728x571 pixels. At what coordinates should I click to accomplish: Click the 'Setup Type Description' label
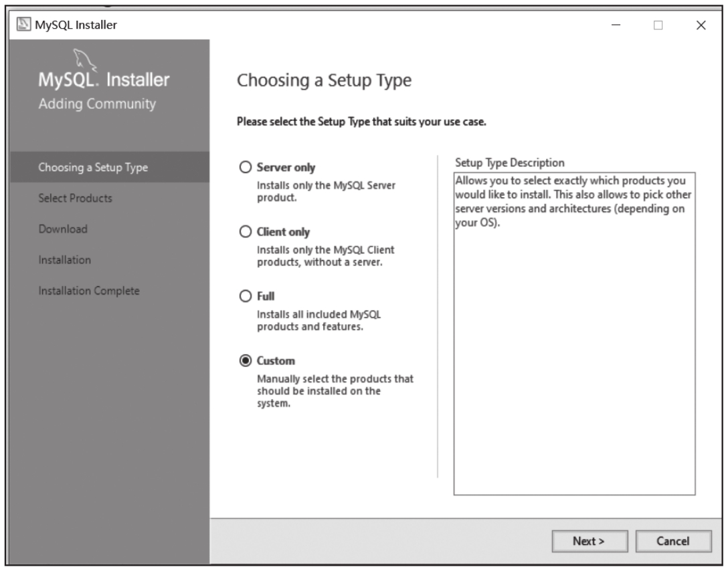pyautogui.click(x=509, y=163)
